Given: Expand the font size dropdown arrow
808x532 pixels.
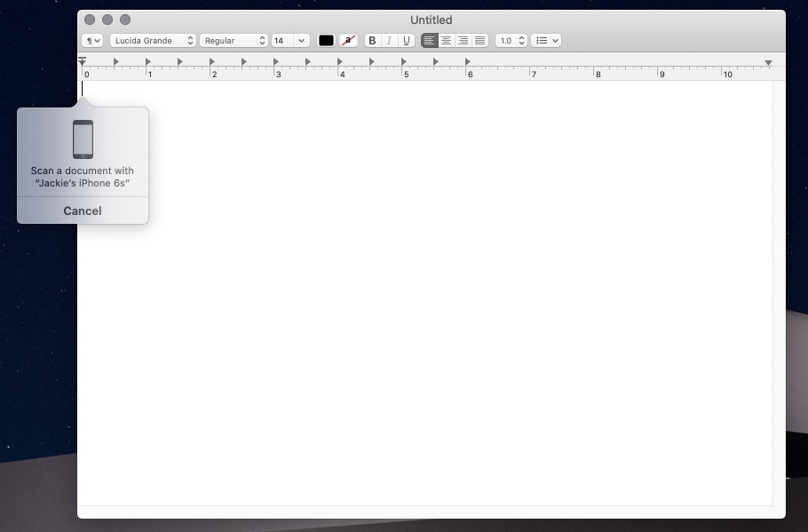Looking at the screenshot, I should click(302, 41).
